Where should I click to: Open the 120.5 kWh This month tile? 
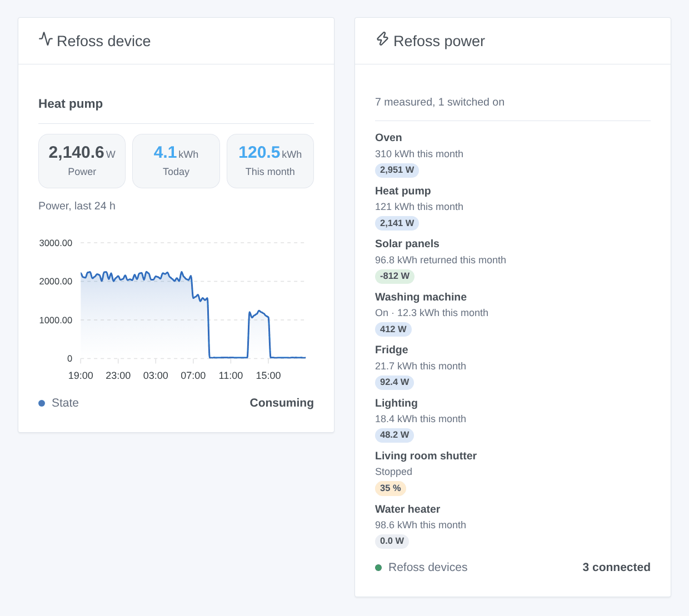(270, 161)
